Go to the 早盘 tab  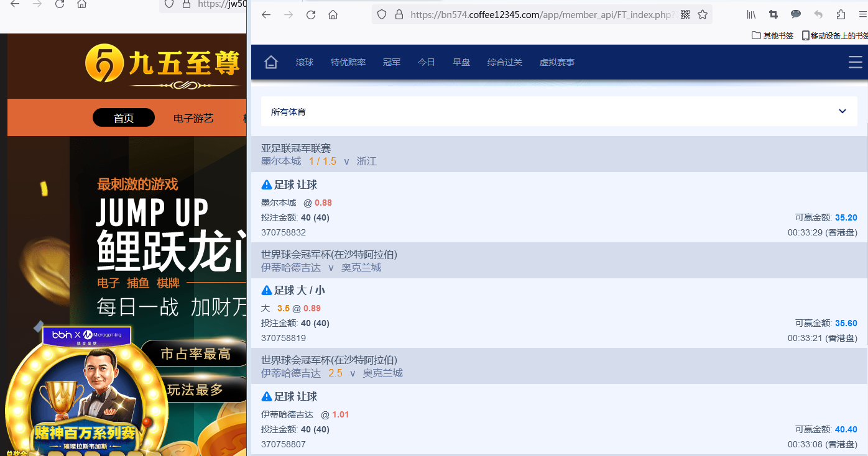click(x=461, y=62)
